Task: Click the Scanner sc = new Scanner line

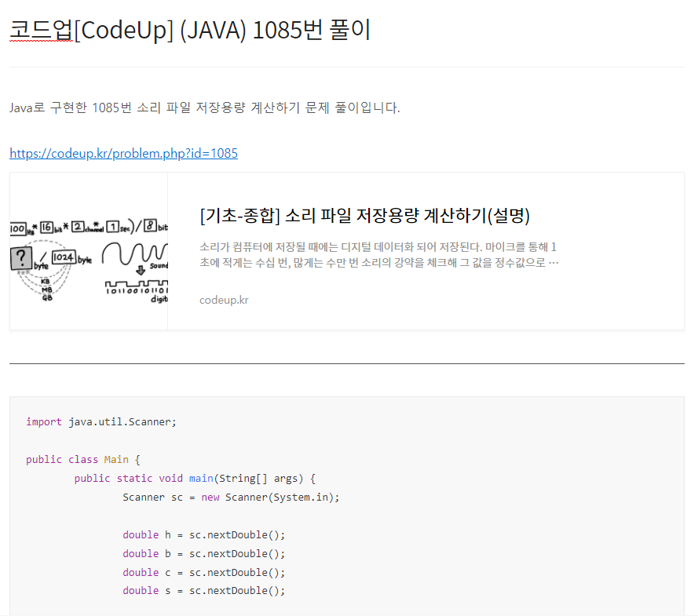Action: (x=231, y=498)
